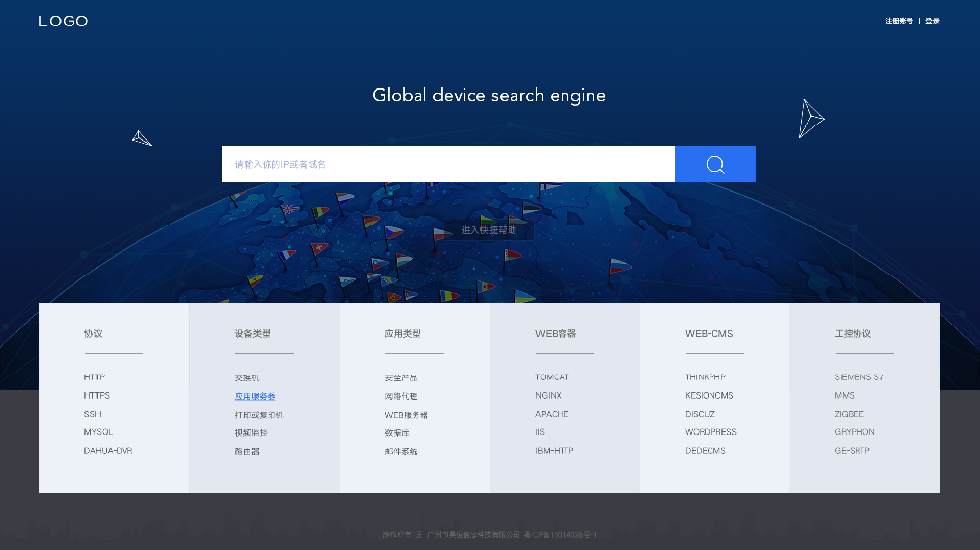Screen dimensions: 980x550
Task: Open the MMS protocol link
Action: pos(845,396)
